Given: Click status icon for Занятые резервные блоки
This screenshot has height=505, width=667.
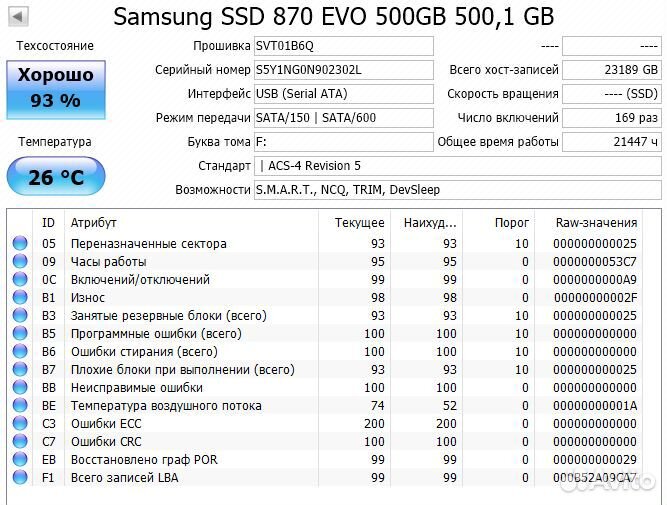Looking at the screenshot, I should tap(20, 315).
